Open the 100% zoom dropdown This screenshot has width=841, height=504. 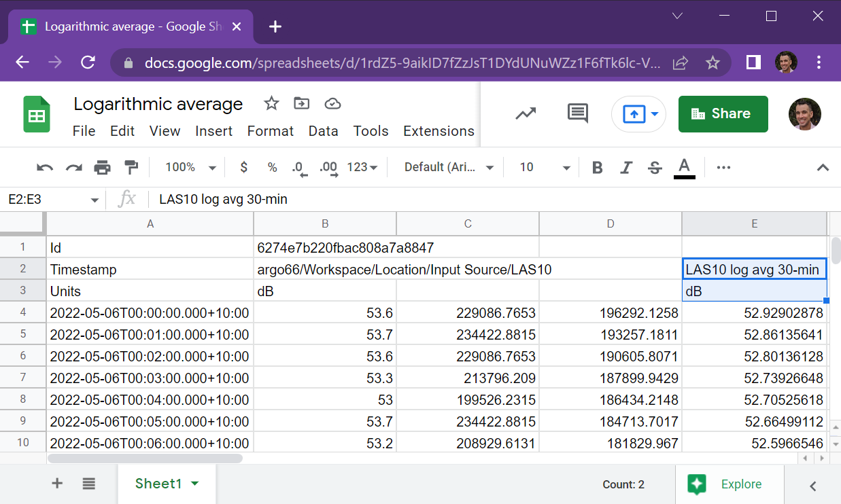coord(191,167)
